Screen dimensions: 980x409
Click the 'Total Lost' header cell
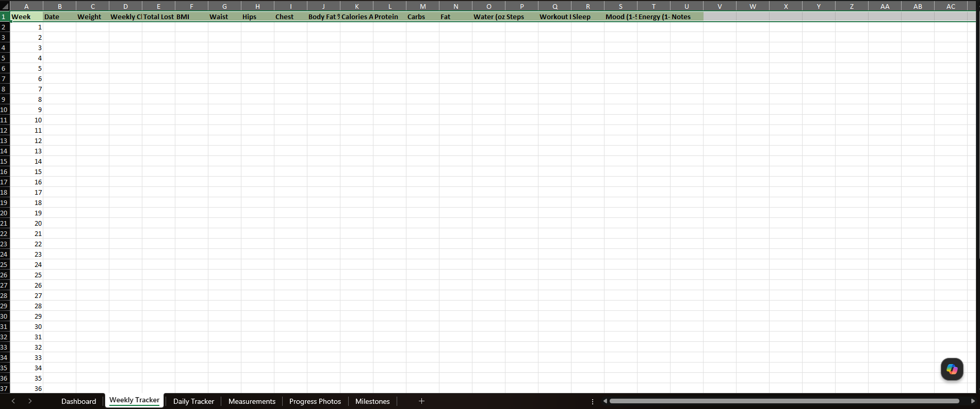(158, 17)
